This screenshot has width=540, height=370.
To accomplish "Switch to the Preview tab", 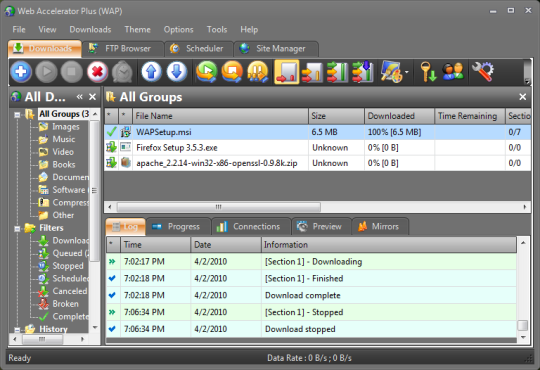I will point(321,227).
